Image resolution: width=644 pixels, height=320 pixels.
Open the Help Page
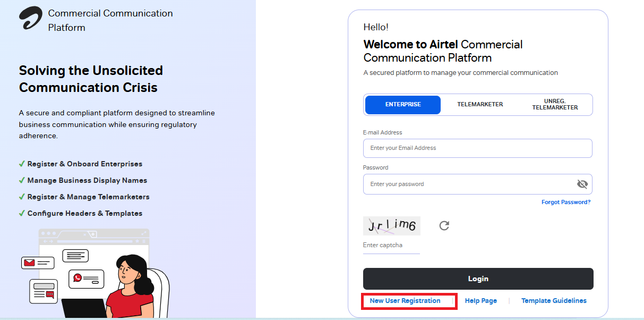[480, 300]
